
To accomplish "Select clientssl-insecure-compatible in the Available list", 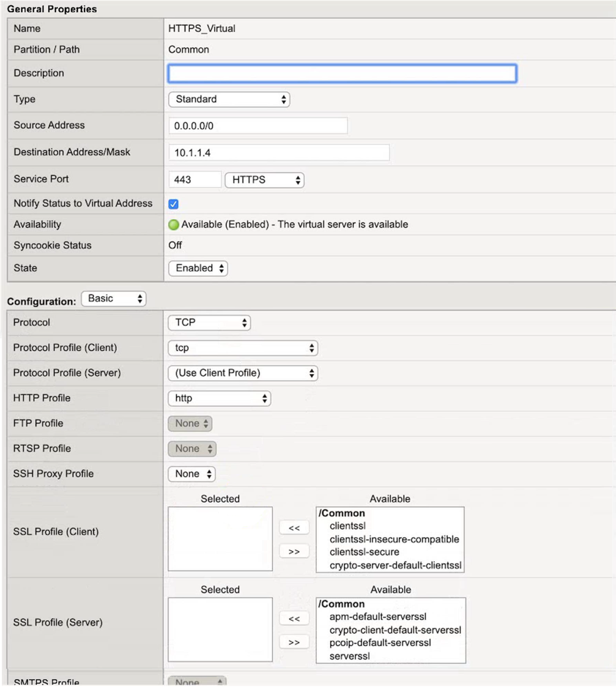I will (394, 539).
